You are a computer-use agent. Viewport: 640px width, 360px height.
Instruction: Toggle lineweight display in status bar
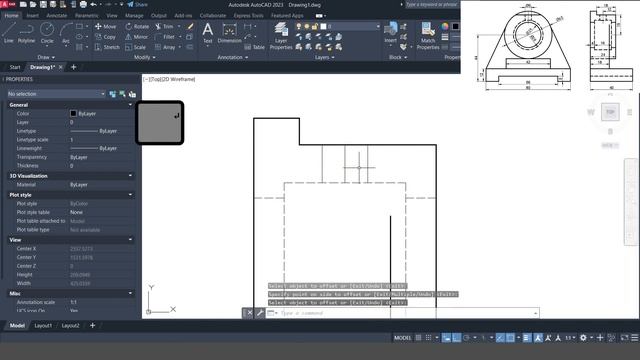[x=527, y=338]
